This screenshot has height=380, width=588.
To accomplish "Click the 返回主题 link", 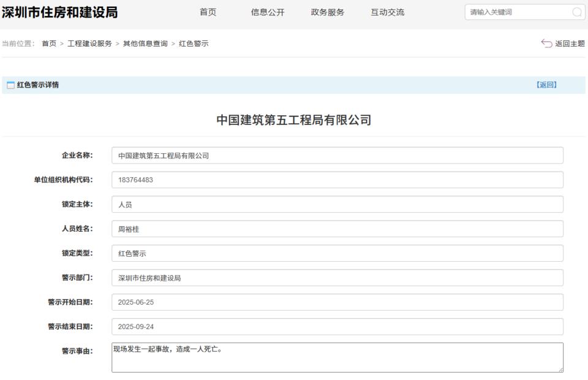I will pos(570,44).
